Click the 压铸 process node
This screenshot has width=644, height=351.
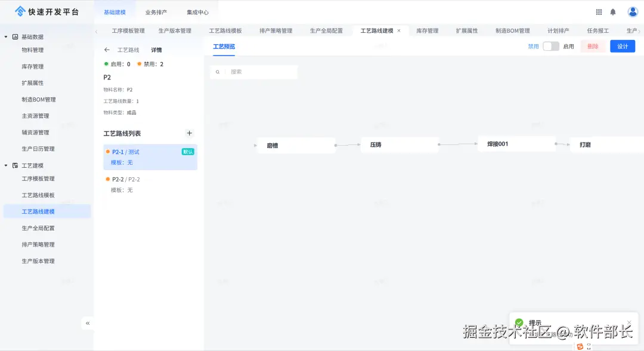coord(400,144)
